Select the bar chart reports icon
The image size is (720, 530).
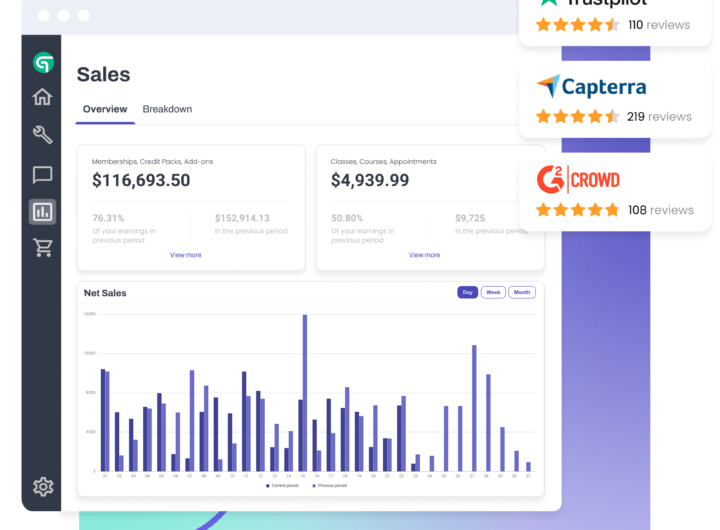[42, 211]
